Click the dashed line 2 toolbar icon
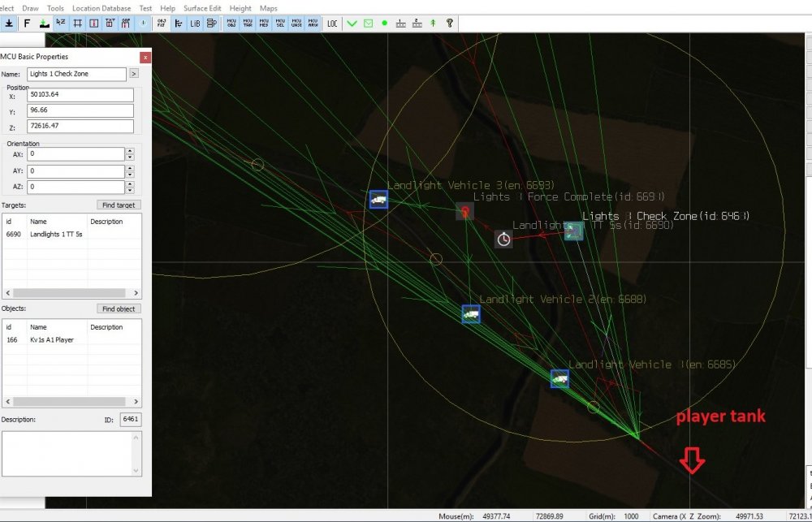The image size is (812, 522). (x=417, y=24)
